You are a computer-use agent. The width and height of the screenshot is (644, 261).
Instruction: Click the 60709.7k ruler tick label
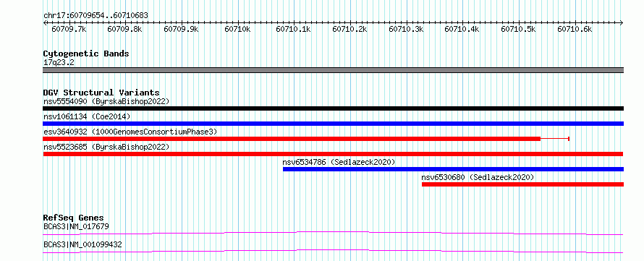(69, 29)
